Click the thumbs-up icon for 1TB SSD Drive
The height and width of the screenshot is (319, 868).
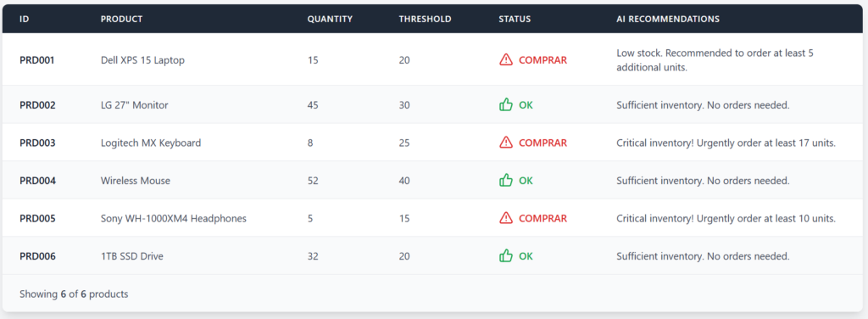point(506,256)
